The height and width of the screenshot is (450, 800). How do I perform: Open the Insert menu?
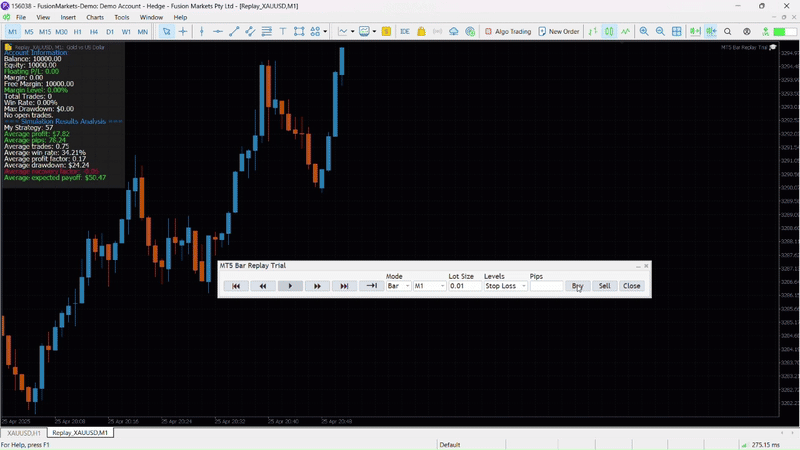point(68,17)
